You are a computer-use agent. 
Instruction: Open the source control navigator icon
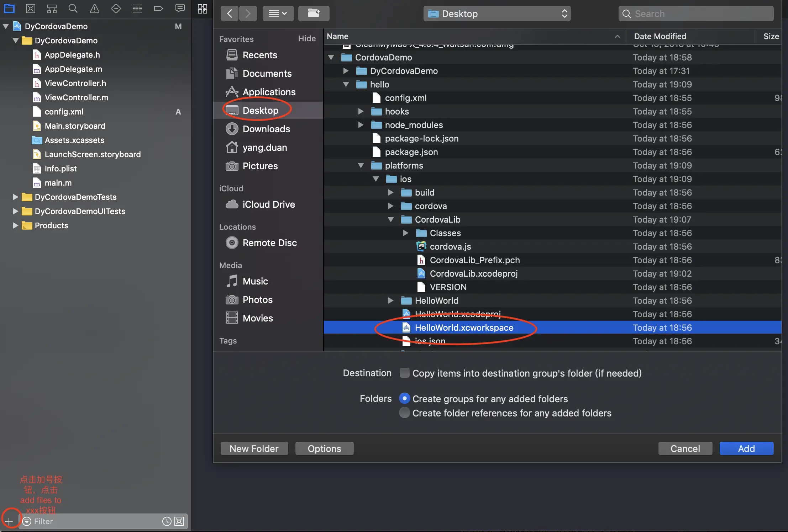click(x=31, y=9)
